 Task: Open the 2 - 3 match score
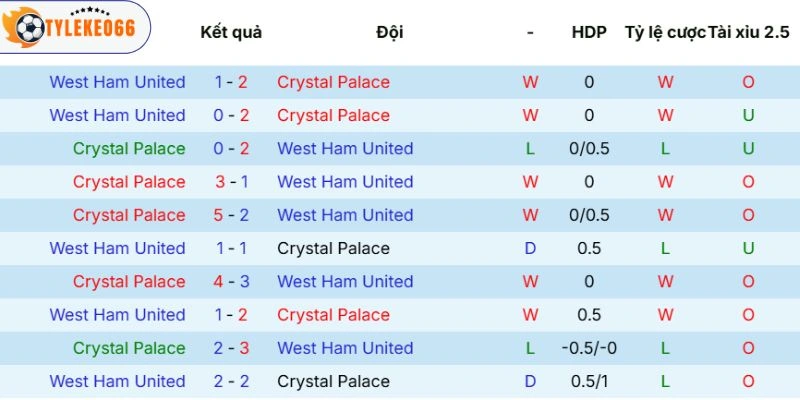(x=231, y=348)
